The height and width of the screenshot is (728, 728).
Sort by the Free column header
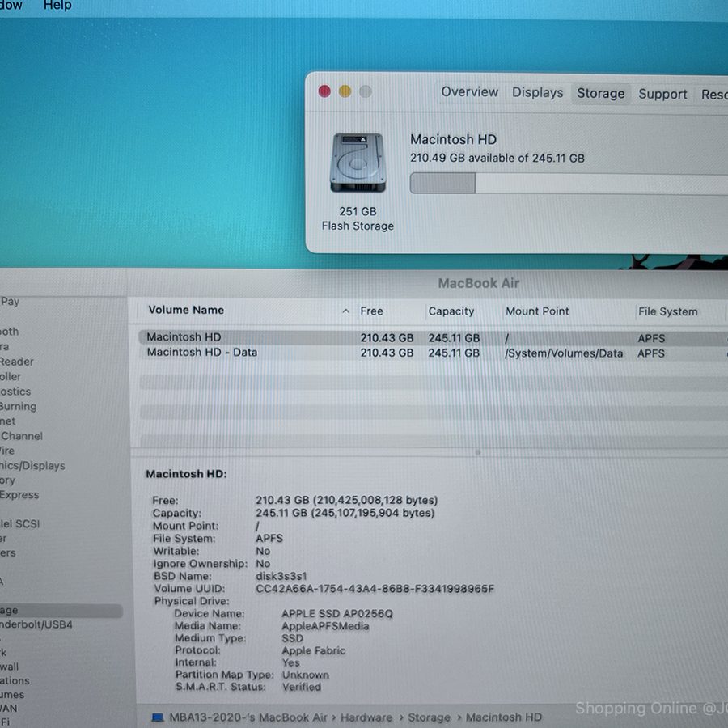click(371, 311)
